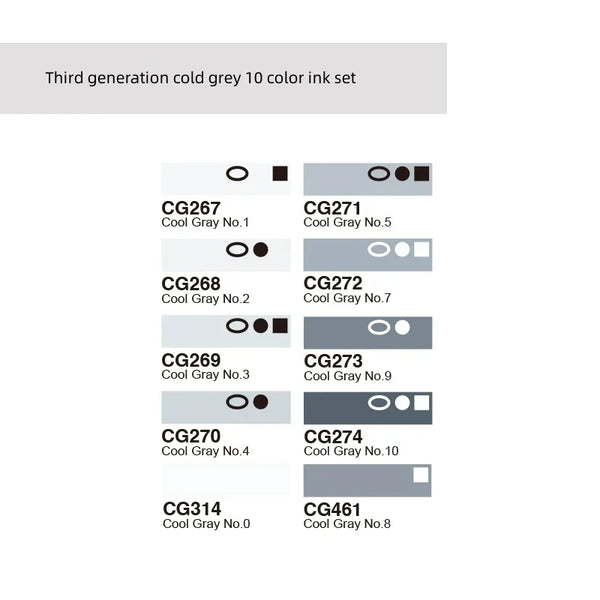The width and height of the screenshot is (600, 600).
Task: Click the CG269 code label
Action: [191, 360]
